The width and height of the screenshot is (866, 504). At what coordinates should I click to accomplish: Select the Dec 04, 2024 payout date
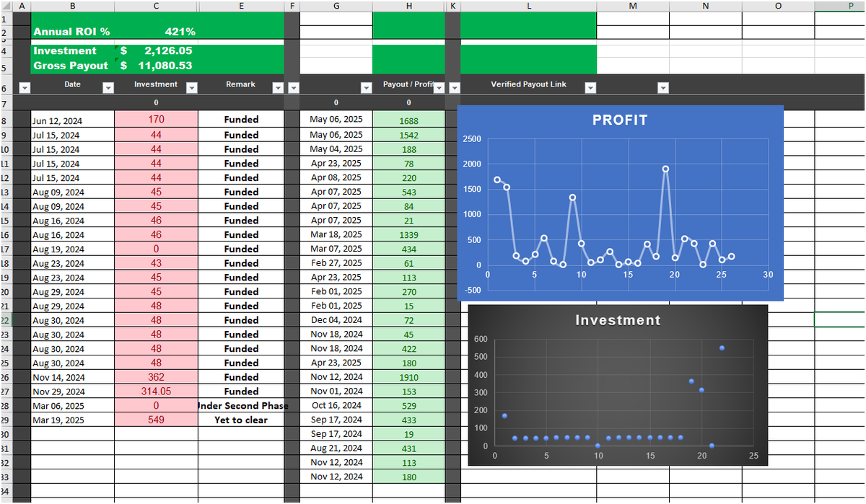(x=336, y=320)
